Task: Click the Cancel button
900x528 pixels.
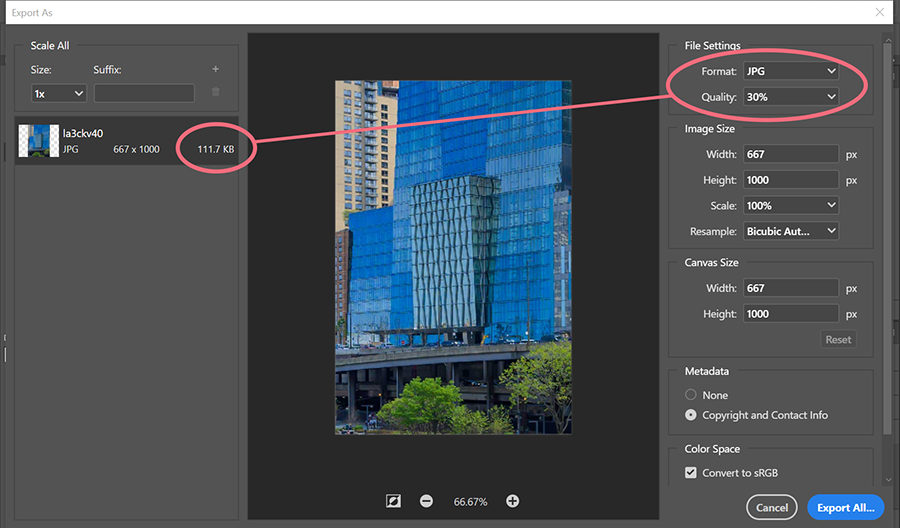Action: coord(771,507)
